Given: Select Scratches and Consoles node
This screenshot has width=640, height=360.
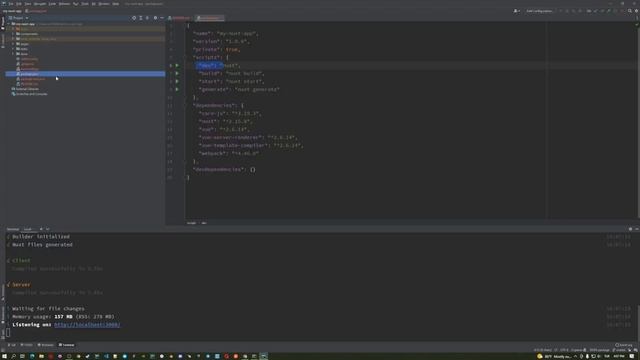Looking at the screenshot, I should click(31, 94).
